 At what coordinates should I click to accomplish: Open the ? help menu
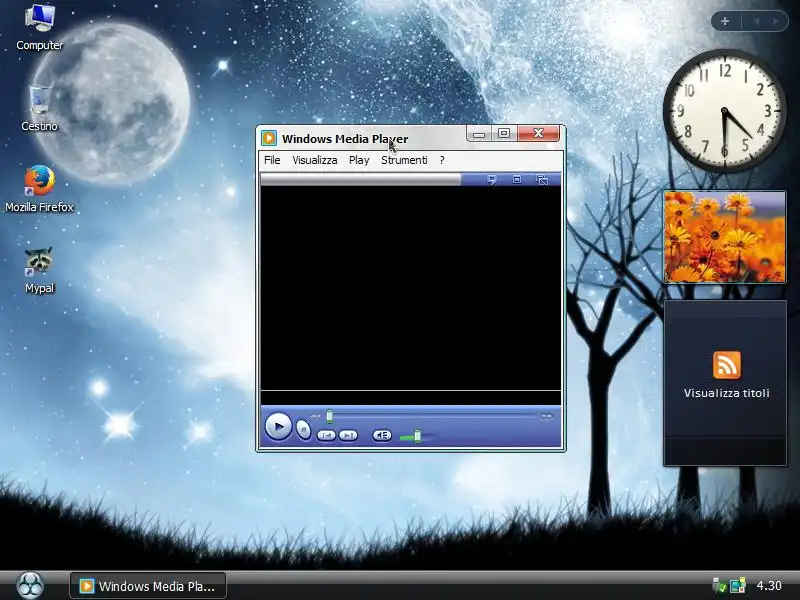442,160
